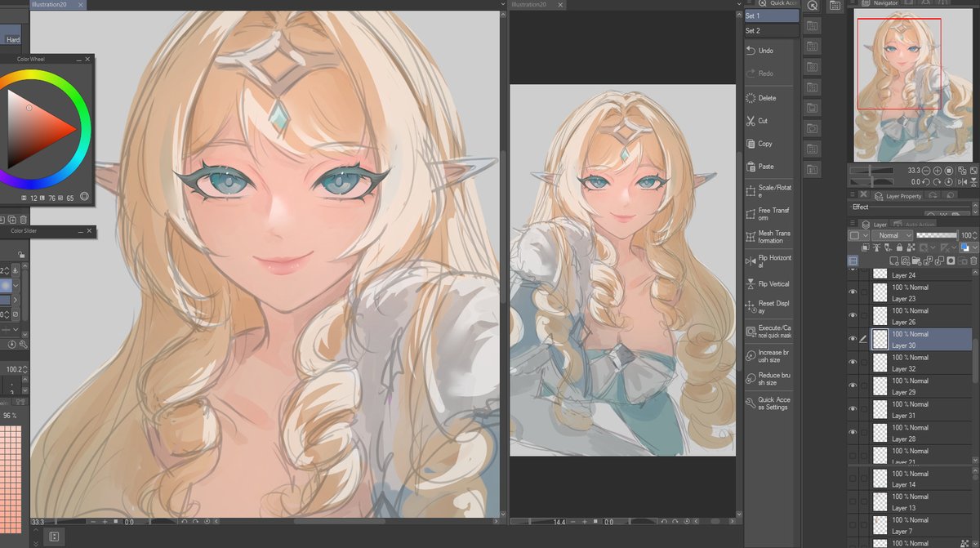980x548 pixels.
Task: Click Reduce brush size
Action: pyautogui.click(x=768, y=379)
